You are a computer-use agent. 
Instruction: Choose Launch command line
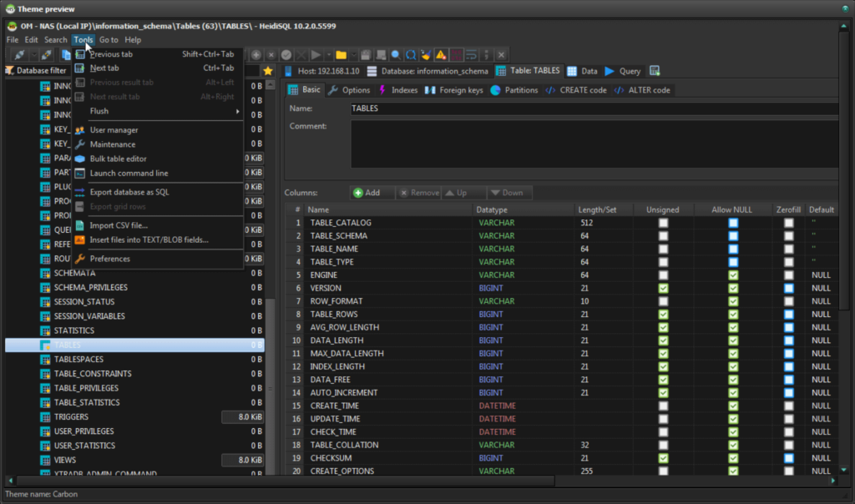tap(129, 174)
